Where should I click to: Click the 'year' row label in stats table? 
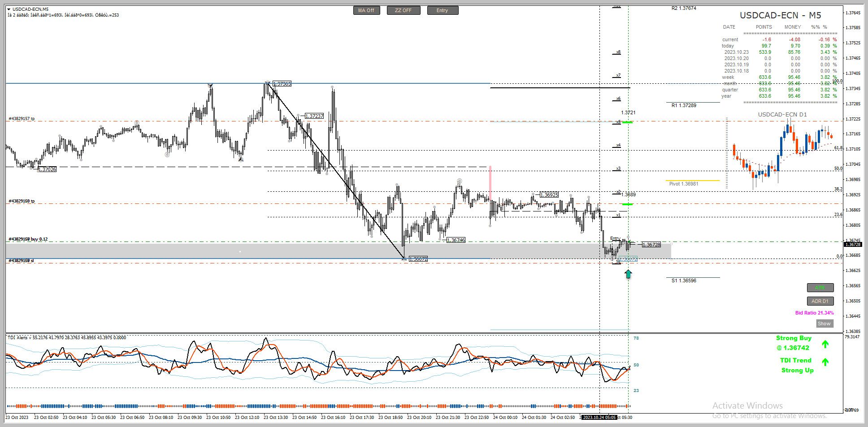coord(726,96)
